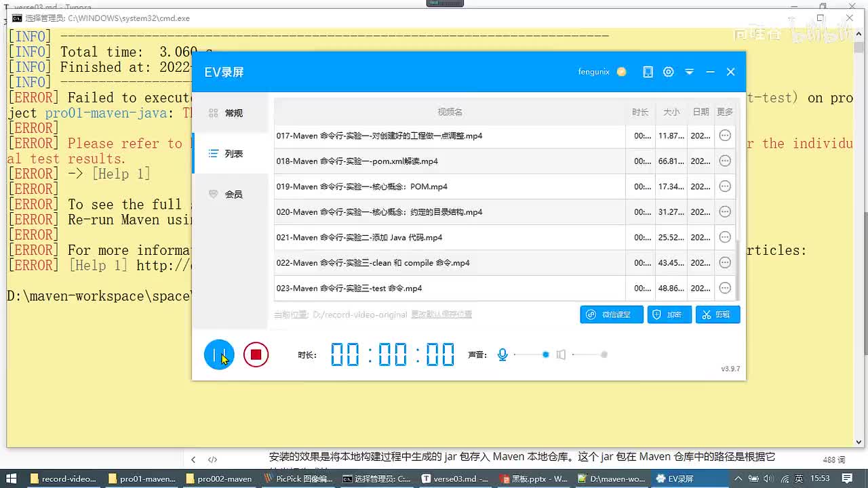868x488 pixels.
Task: Select 022-Maven clean 和 compile 命令.mp4 row
Action: (x=505, y=263)
